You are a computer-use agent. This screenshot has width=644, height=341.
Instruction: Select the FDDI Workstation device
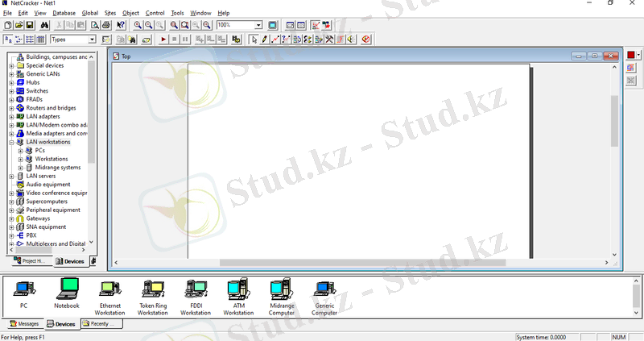point(196,297)
